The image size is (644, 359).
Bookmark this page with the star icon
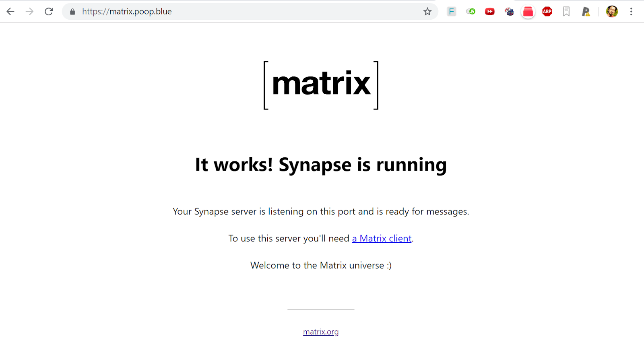tap(427, 12)
